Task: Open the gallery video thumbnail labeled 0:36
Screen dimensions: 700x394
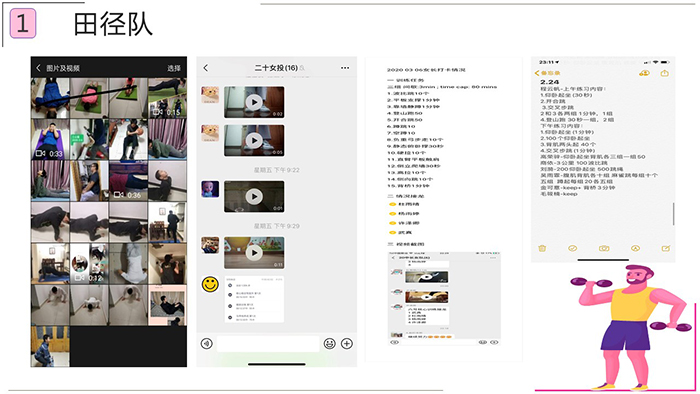Action: [128, 181]
